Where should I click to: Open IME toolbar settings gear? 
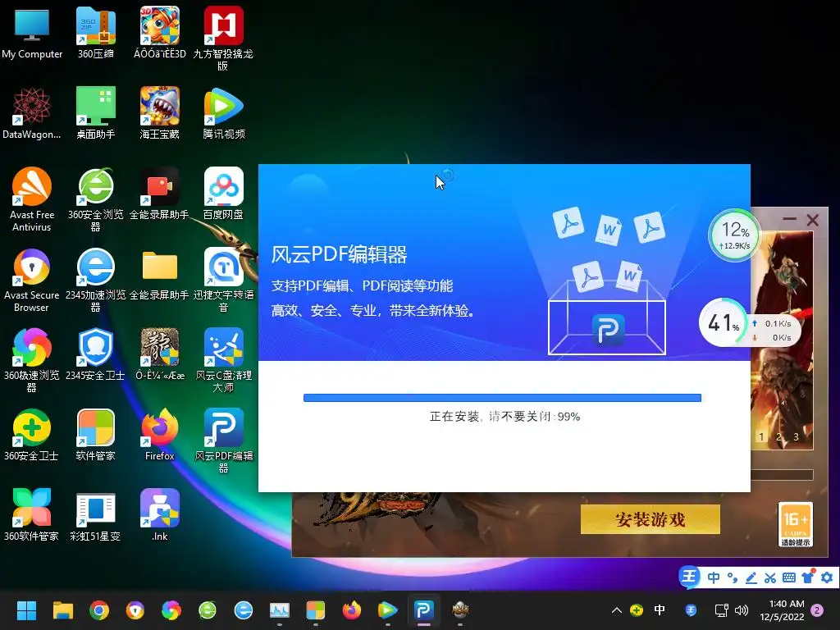coord(827,577)
